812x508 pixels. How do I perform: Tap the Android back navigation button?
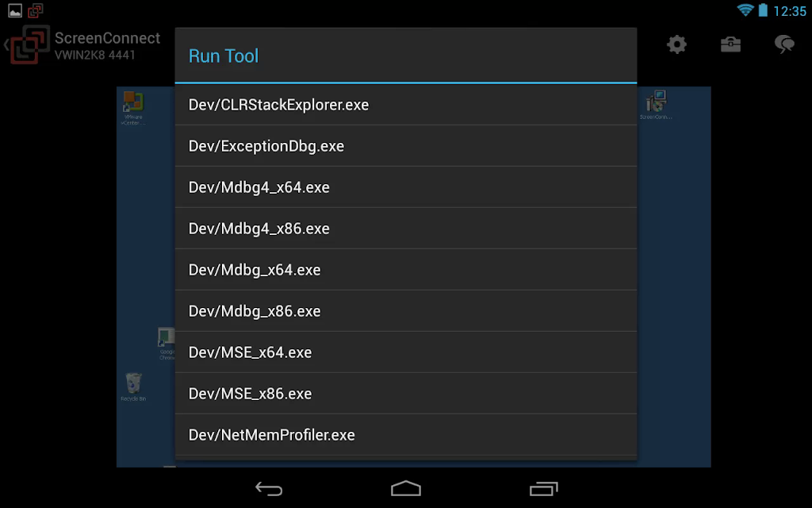(269, 488)
